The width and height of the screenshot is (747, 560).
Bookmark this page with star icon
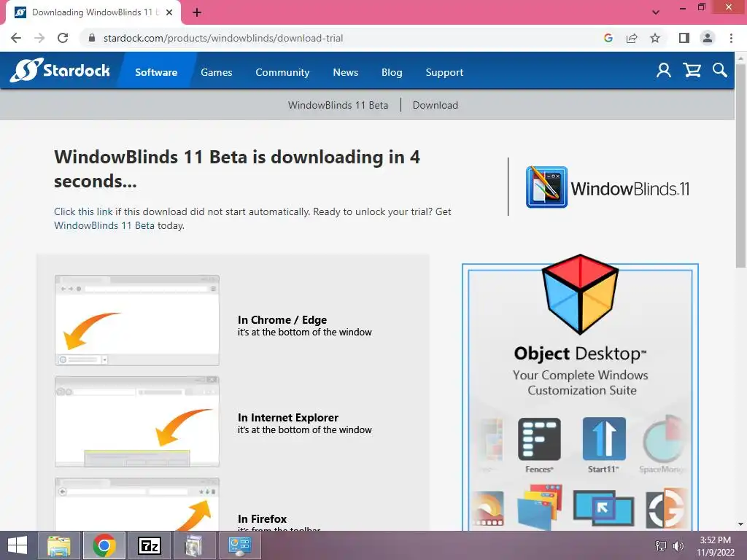click(655, 38)
